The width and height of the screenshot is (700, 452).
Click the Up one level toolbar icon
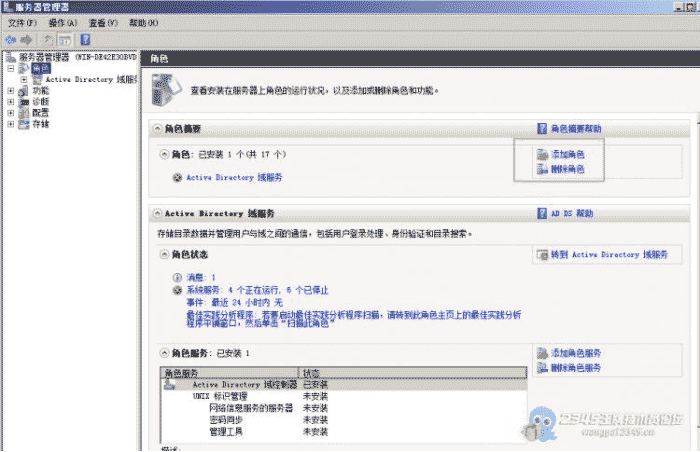coord(48,39)
